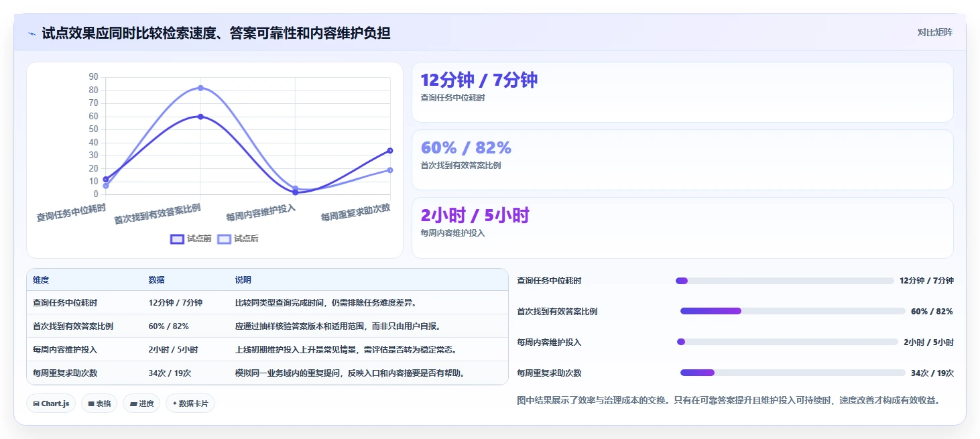Click the chart axis label 每周重复求助次数

click(x=355, y=212)
